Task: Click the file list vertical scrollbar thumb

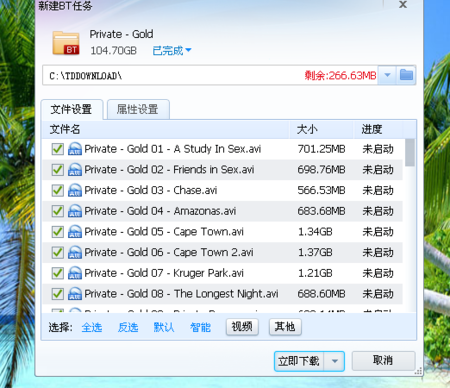Action: tap(410, 153)
